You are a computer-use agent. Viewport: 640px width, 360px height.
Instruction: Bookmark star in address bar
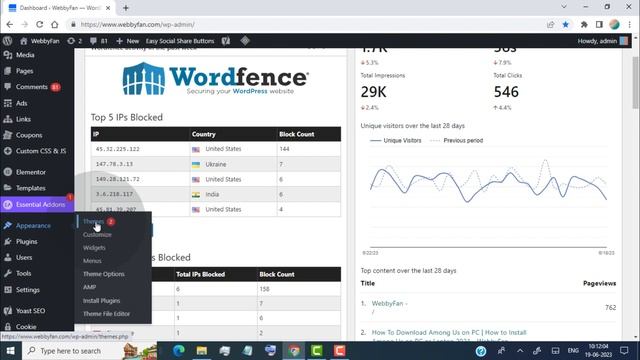[566, 24]
